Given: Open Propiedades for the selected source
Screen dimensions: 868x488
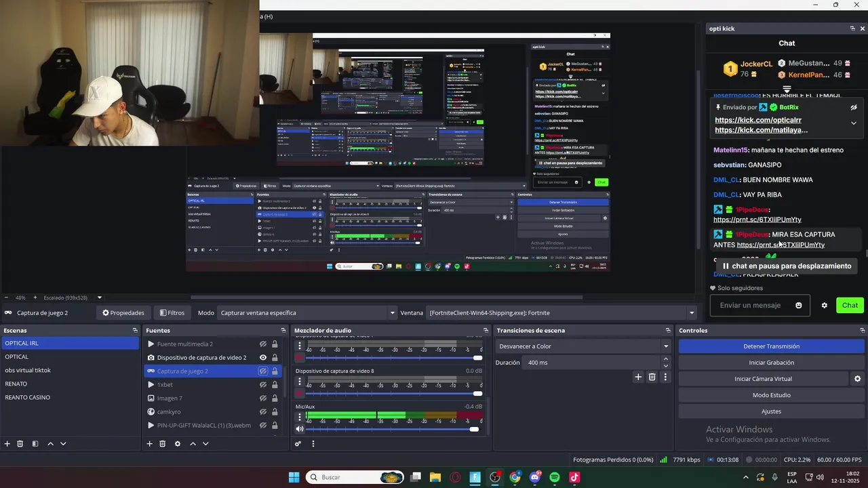Looking at the screenshot, I should click(123, 313).
